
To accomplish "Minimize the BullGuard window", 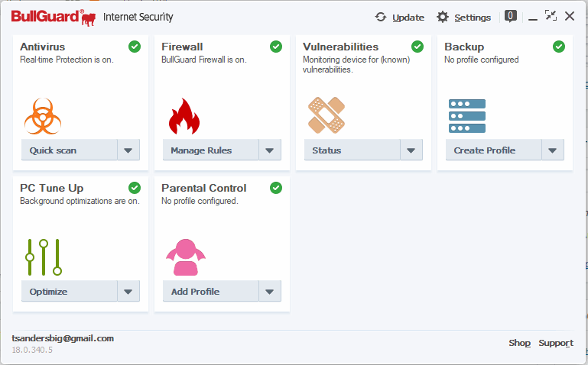I will pos(533,19).
